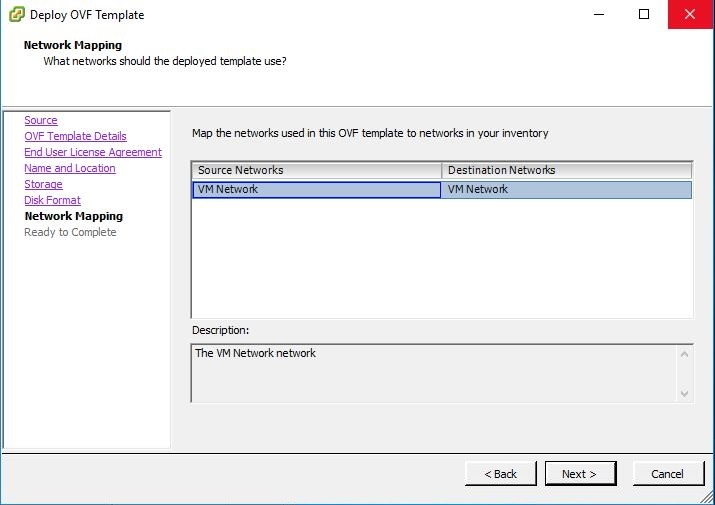Viewport: 715px width, 505px height.
Task: Click the Source Networks column header
Action: (x=316, y=170)
